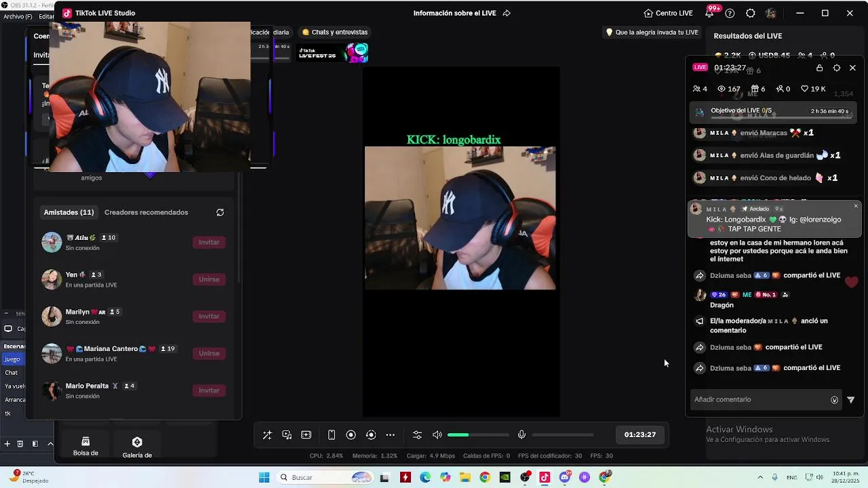Viewport: 868px width, 488px height.
Task: Open Información sobre el LIVE
Action: (454, 13)
